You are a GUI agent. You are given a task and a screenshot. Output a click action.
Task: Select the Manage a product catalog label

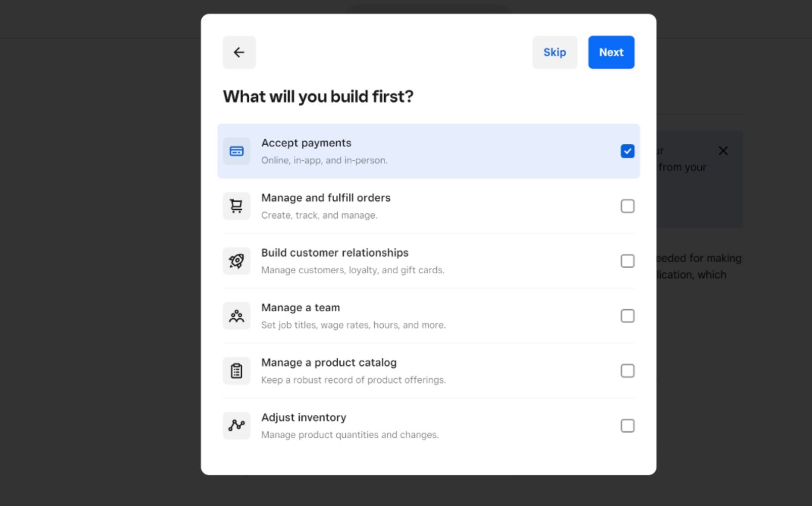[329, 363]
